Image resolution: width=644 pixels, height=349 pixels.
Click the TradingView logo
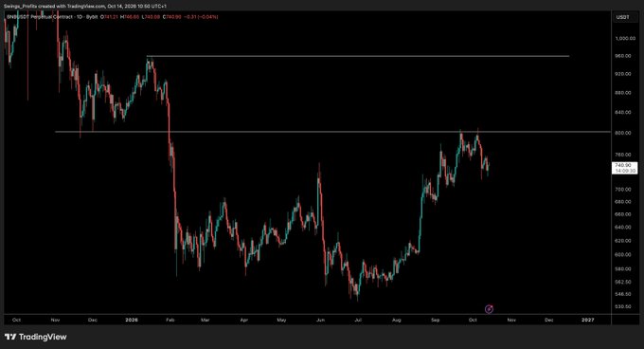(x=36, y=337)
